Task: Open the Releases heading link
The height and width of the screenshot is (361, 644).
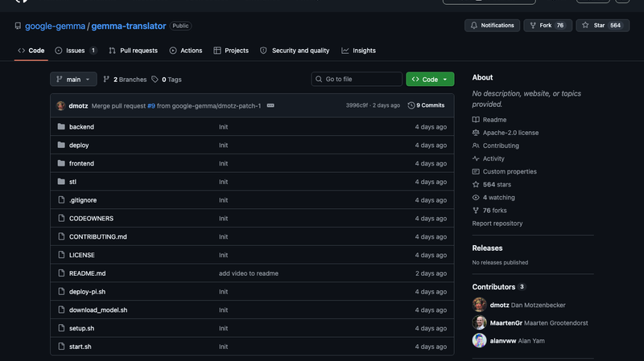Action: click(x=487, y=248)
